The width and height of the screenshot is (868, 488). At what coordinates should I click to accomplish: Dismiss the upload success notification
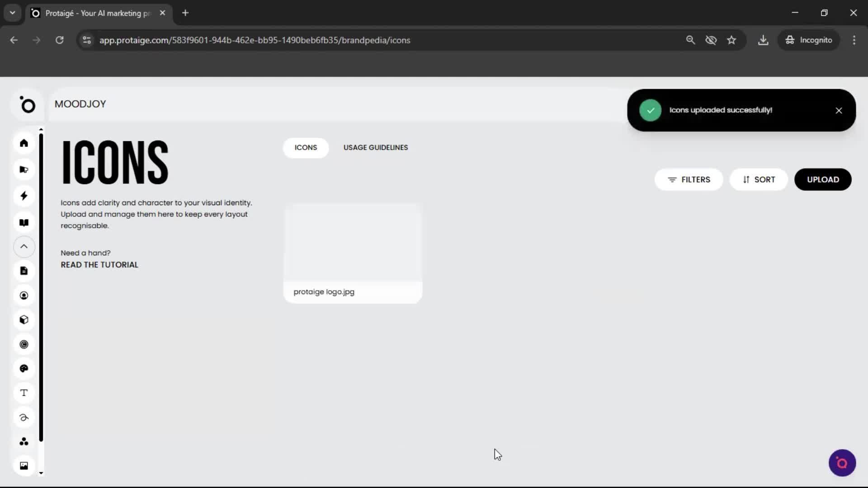point(839,110)
